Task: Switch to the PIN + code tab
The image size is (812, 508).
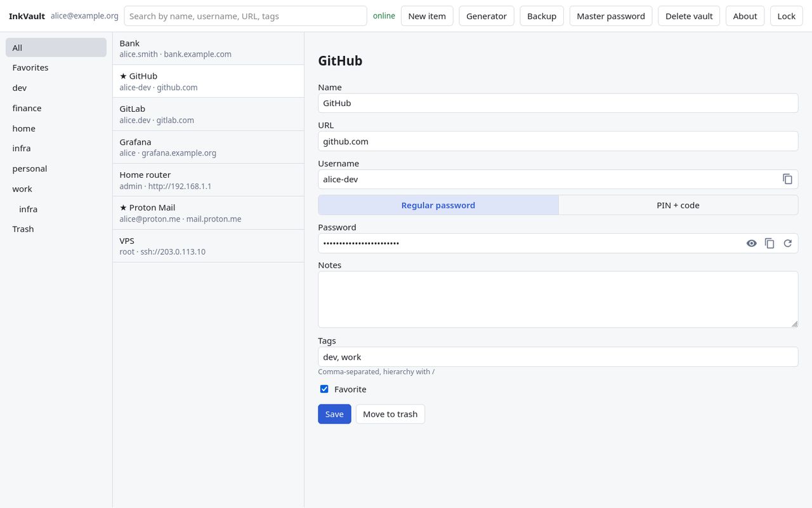Action: (678, 205)
